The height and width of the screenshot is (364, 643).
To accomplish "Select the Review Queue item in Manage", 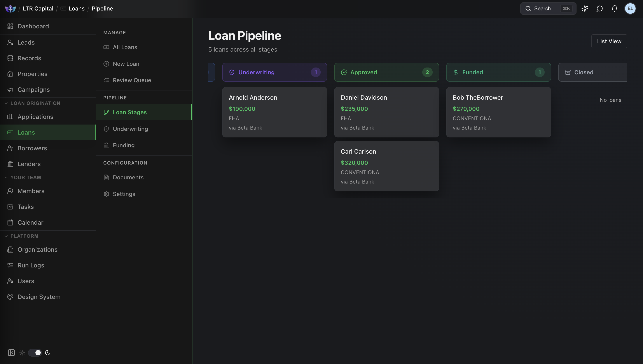I will 132,80.
